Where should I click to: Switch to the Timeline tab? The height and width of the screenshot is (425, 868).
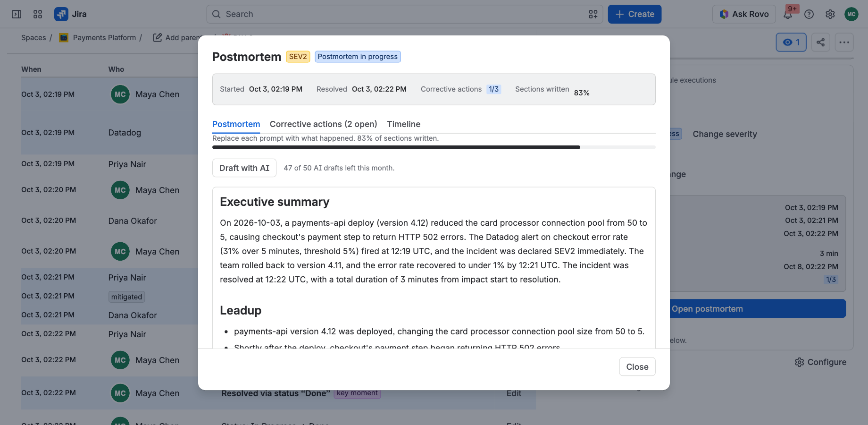(x=404, y=124)
